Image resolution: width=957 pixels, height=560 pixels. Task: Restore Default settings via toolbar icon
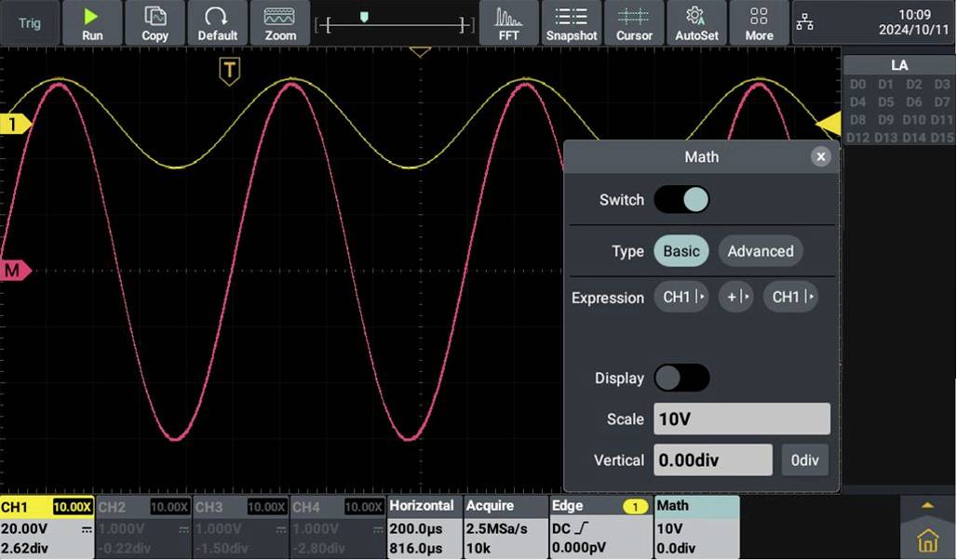[217, 22]
